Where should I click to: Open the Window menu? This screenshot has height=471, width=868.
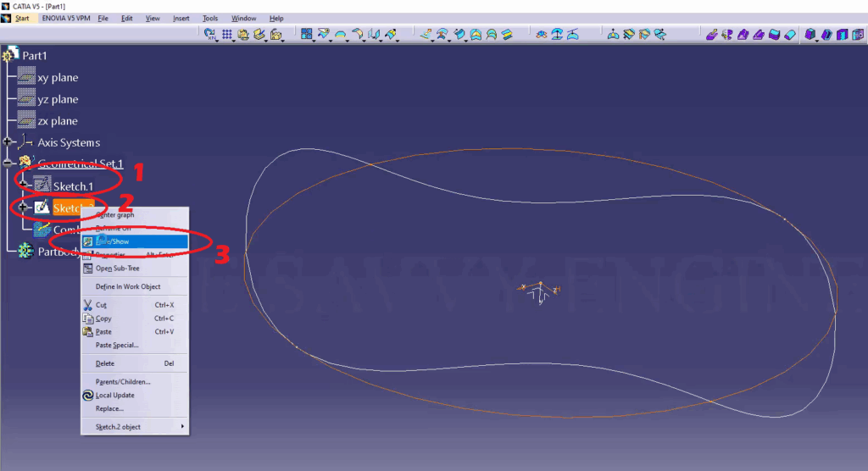point(243,19)
